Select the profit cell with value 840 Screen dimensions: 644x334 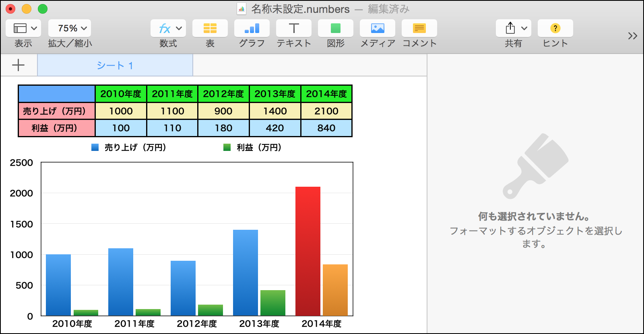[326, 128]
